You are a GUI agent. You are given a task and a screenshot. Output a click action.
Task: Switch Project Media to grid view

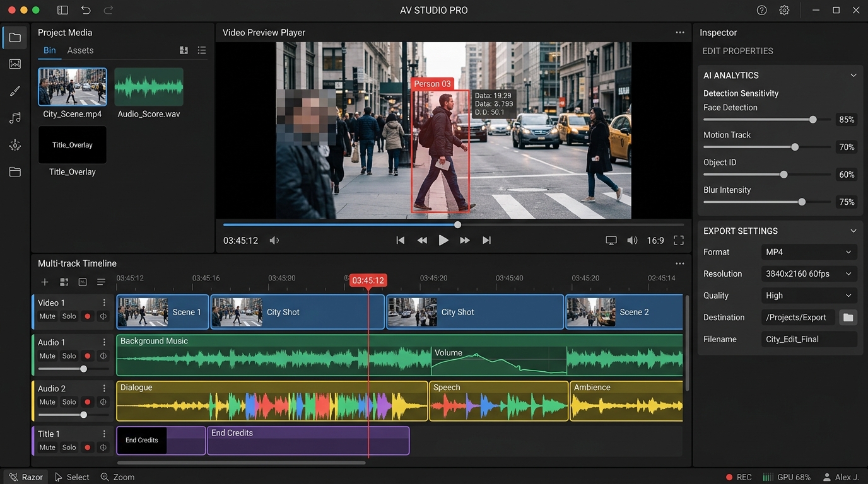(x=184, y=50)
